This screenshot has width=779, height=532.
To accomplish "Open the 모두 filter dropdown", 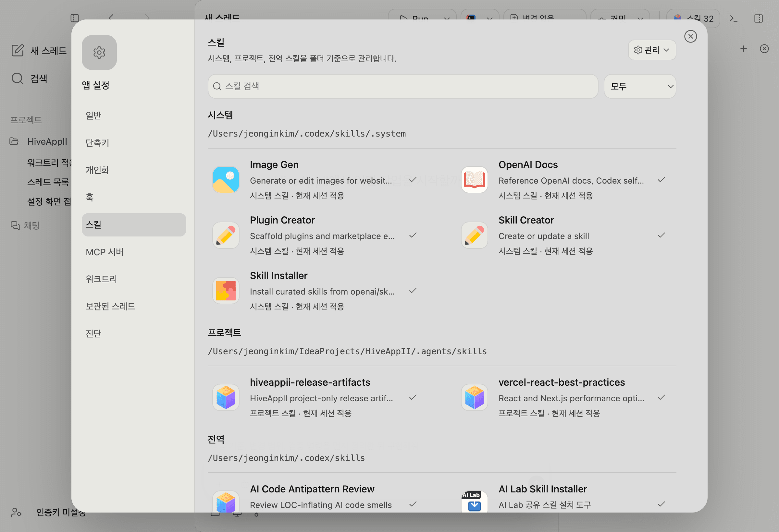I will pos(640,86).
